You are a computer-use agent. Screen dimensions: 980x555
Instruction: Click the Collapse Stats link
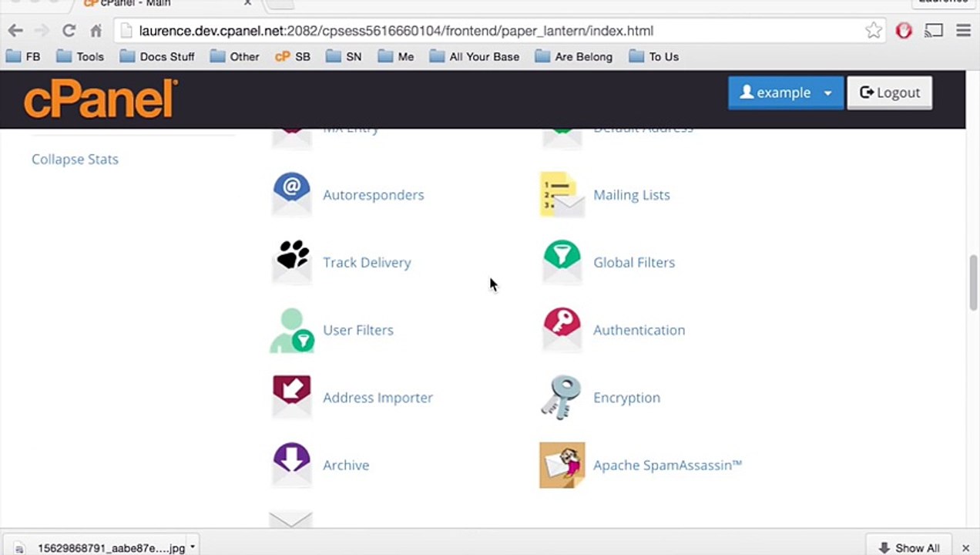(x=75, y=159)
